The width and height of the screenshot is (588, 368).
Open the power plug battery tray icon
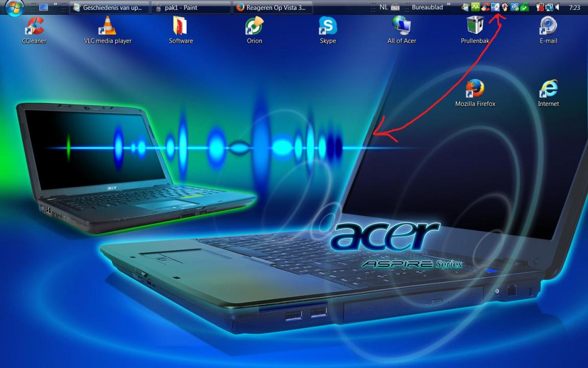[540, 7]
